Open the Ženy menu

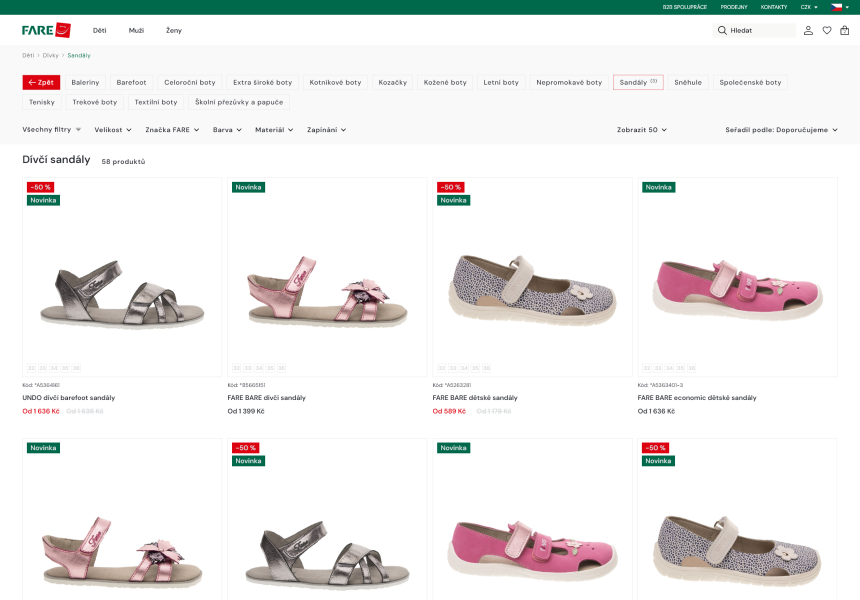click(x=174, y=31)
